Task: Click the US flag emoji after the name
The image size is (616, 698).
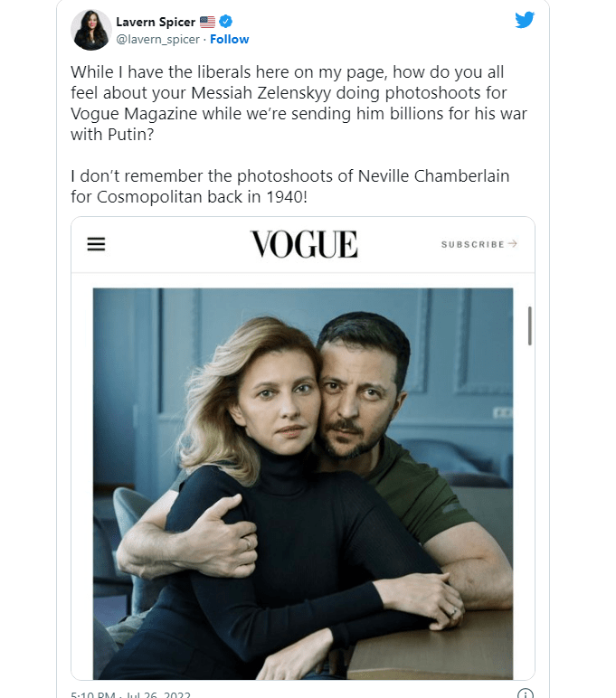Action: coord(206,23)
